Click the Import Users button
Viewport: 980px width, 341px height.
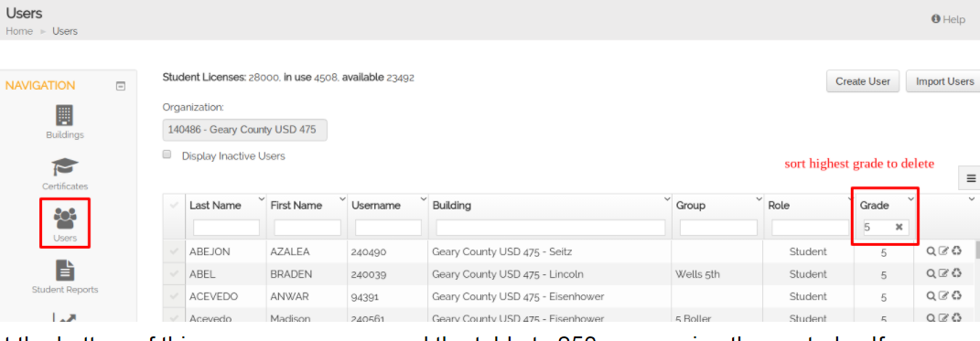pos(943,81)
